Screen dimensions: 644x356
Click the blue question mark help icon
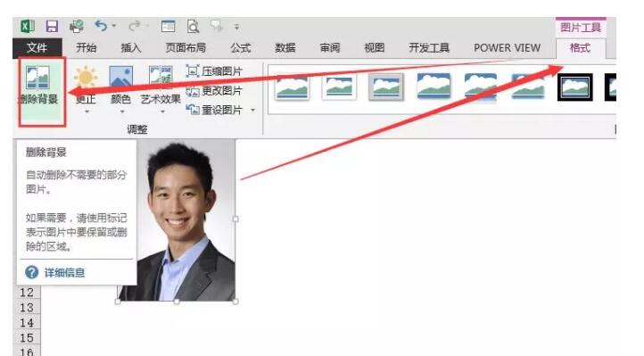(31, 272)
